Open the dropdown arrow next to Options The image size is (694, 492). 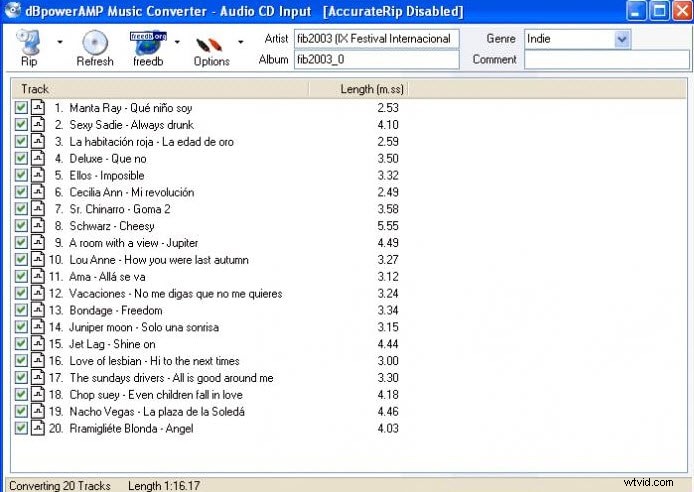coord(240,42)
